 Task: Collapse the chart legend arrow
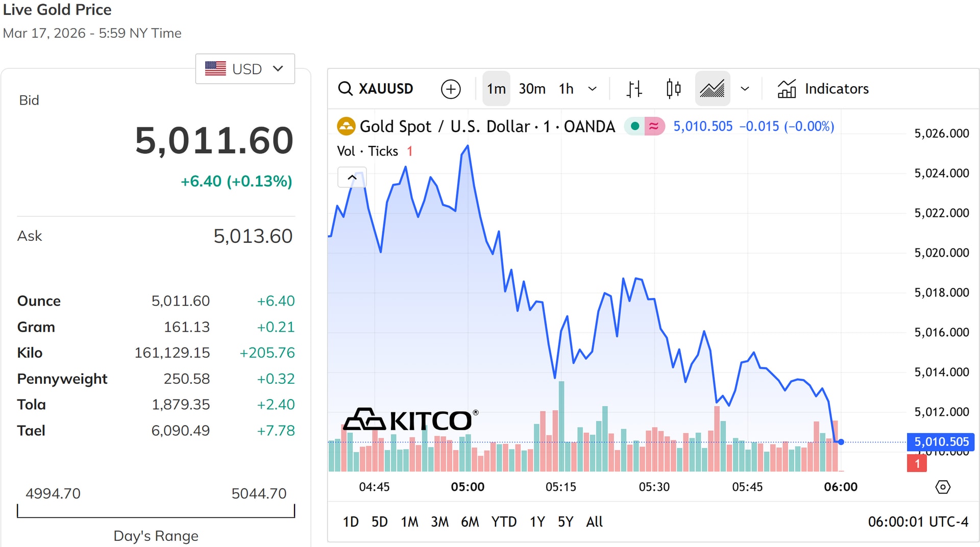coord(352,178)
